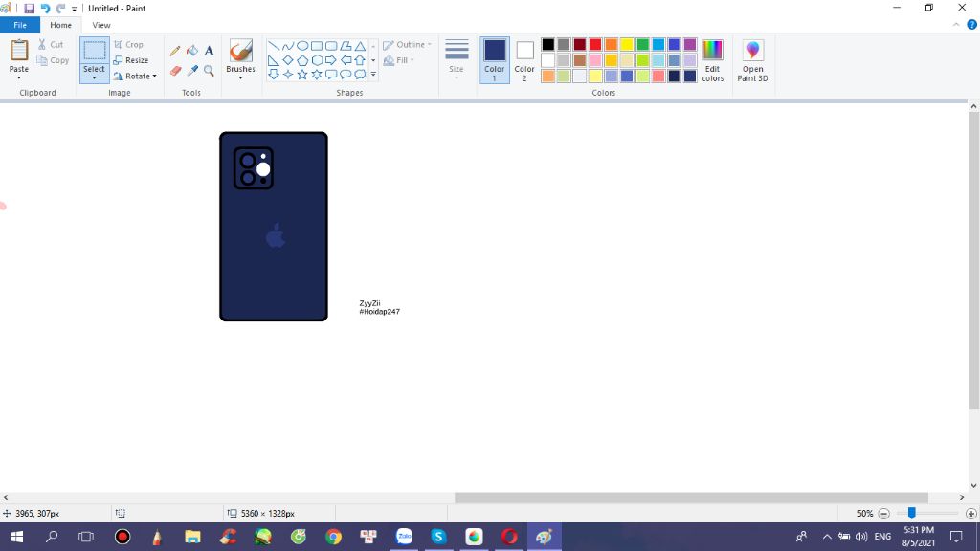Choose the Four-point star shape

pos(287,75)
